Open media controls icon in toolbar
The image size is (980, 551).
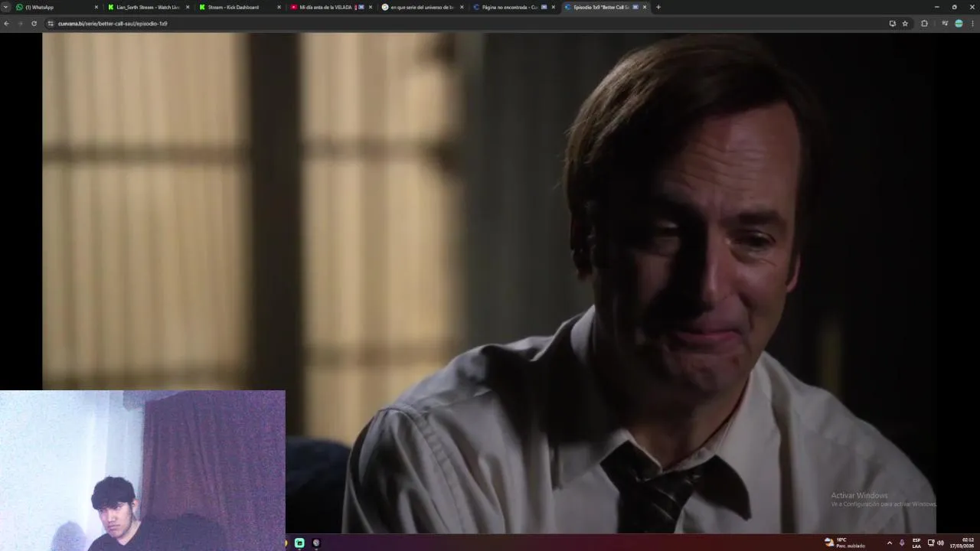tap(945, 24)
